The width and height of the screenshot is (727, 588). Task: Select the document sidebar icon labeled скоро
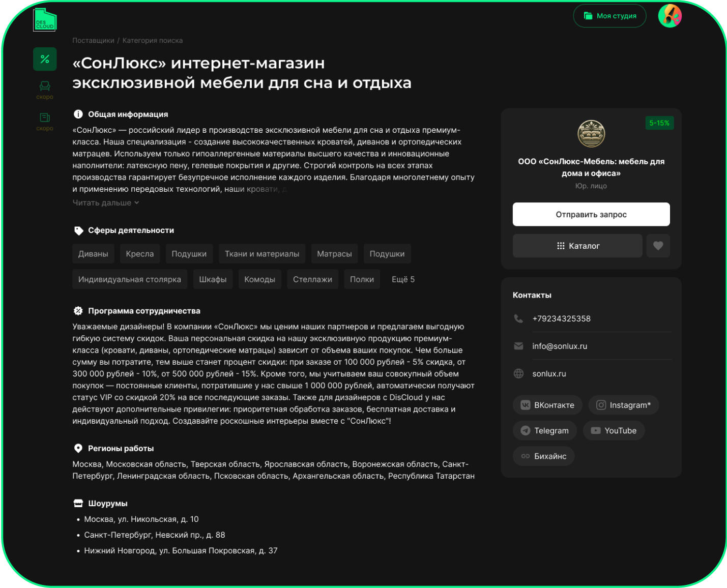pos(45,118)
